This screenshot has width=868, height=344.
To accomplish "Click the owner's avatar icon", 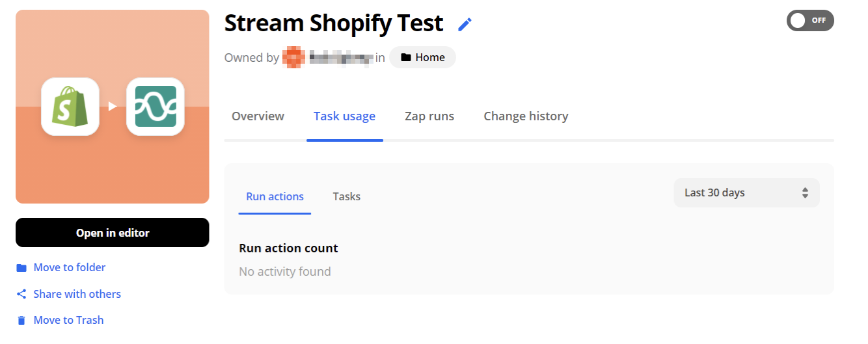I will coord(293,57).
